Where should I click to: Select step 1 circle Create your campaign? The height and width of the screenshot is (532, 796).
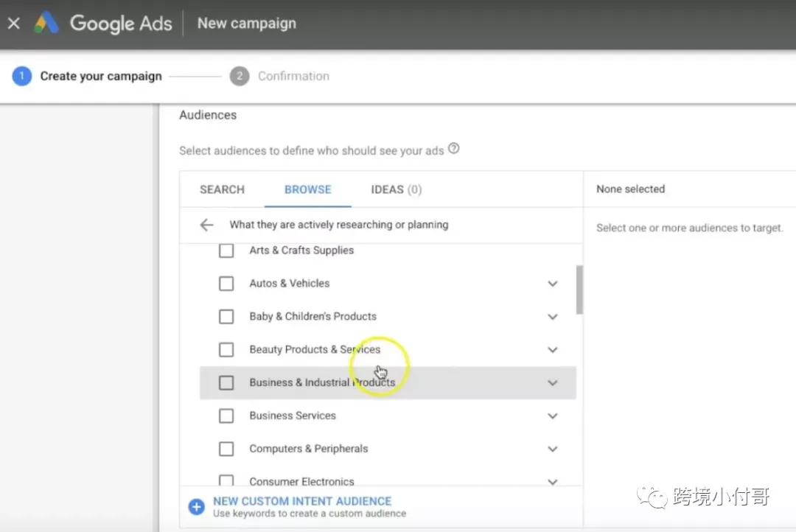point(22,76)
